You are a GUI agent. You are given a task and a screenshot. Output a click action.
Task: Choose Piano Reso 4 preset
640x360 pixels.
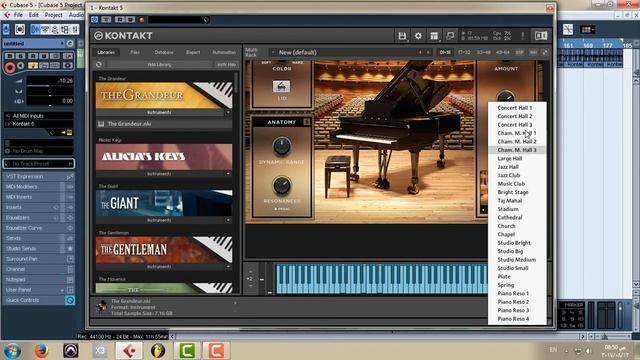[513, 319]
